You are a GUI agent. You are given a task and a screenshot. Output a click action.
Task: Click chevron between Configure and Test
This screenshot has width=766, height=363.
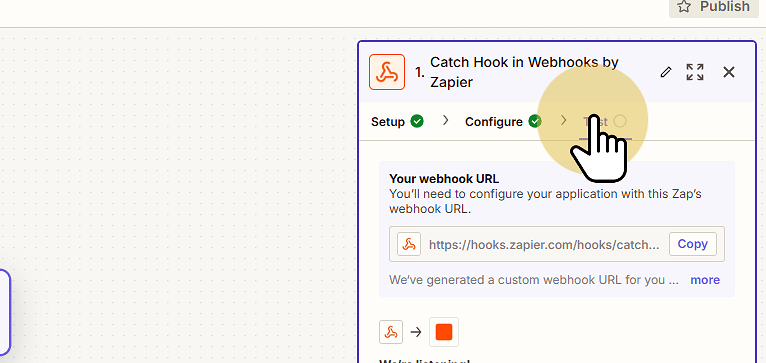(x=563, y=120)
